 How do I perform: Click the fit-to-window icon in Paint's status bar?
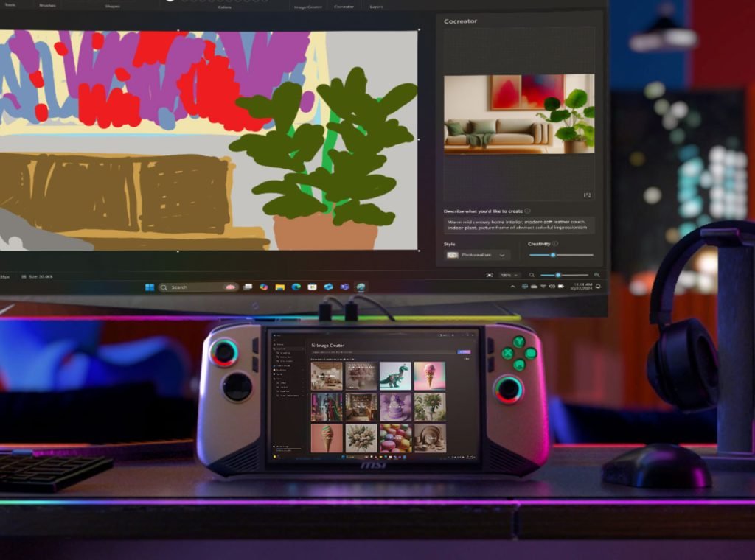pyautogui.click(x=489, y=275)
